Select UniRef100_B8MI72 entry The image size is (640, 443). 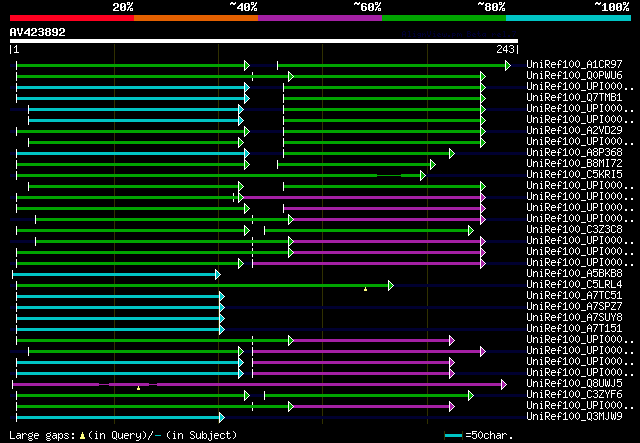pos(574,164)
